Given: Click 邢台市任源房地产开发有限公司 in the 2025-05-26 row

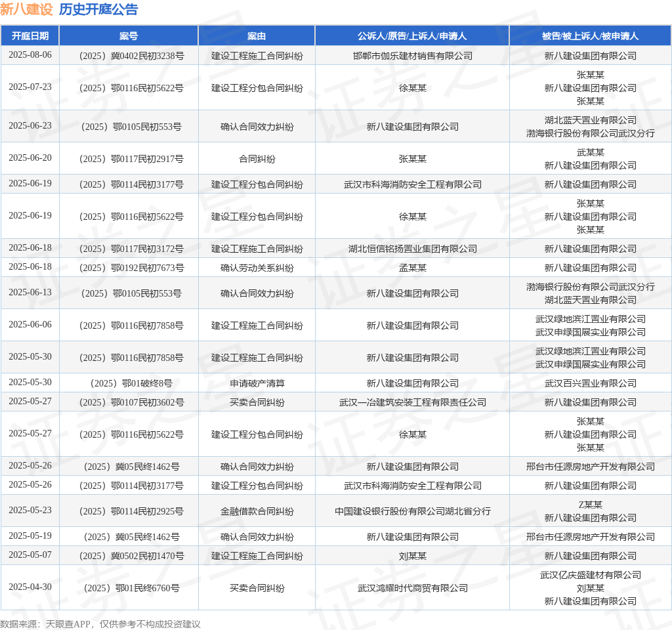Looking at the screenshot, I should [x=590, y=467].
